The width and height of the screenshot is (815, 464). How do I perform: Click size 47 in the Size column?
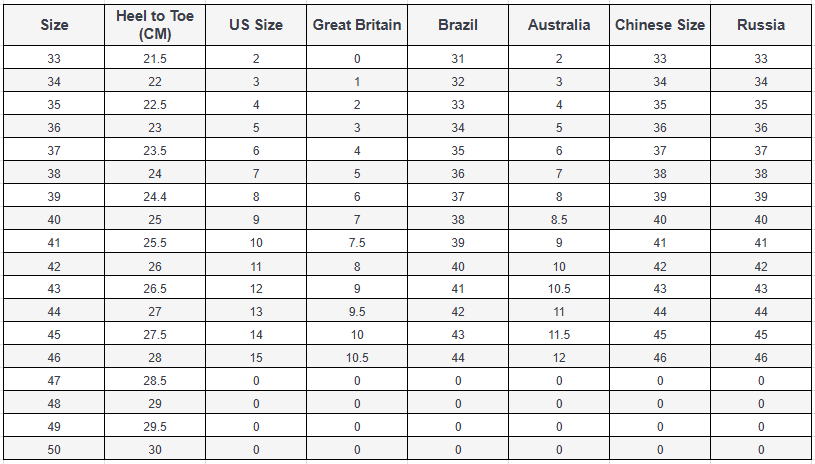coord(54,381)
